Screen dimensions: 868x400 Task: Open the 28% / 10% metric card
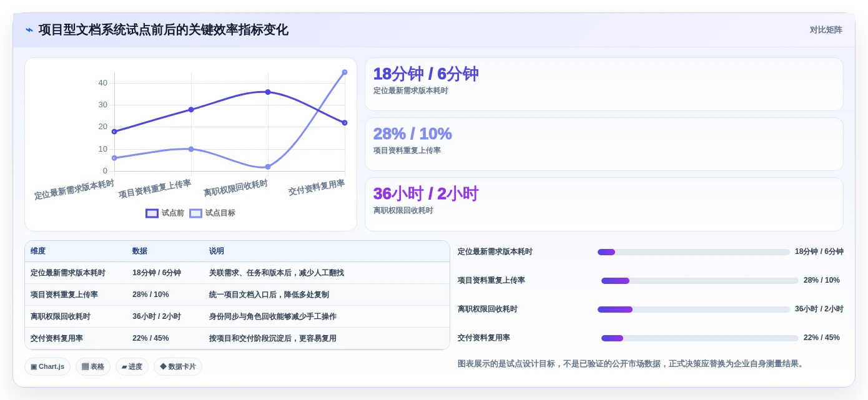pos(604,144)
